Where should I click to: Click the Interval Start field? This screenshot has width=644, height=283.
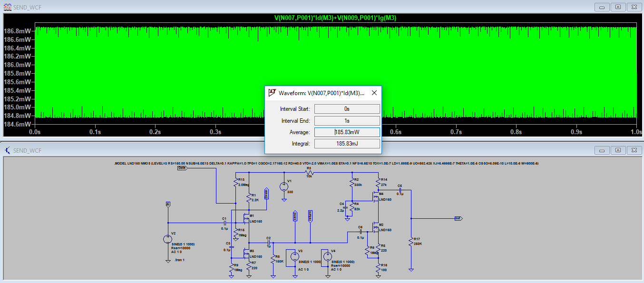[347, 109]
